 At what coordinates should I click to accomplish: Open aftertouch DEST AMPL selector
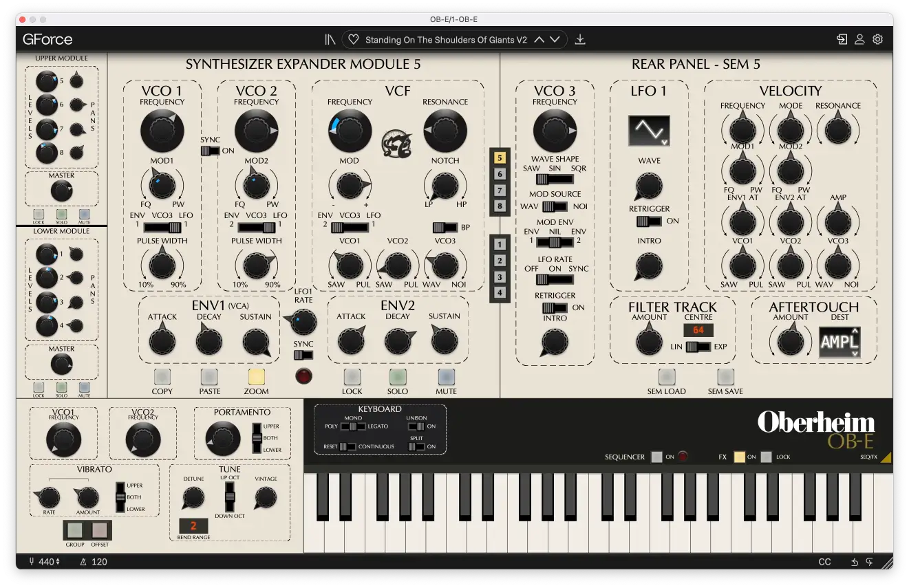coord(840,342)
